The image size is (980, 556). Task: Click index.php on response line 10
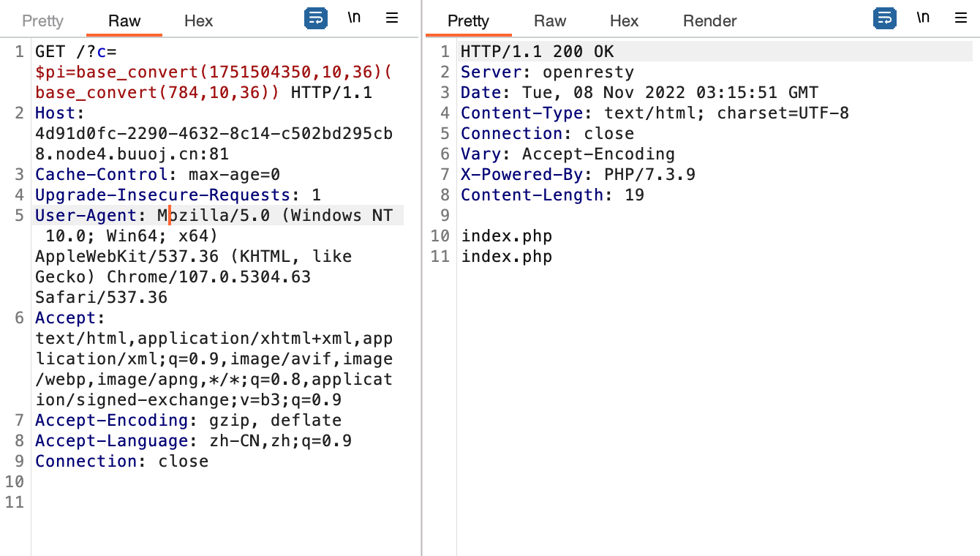pyautogui.click(x=506, y=236)
